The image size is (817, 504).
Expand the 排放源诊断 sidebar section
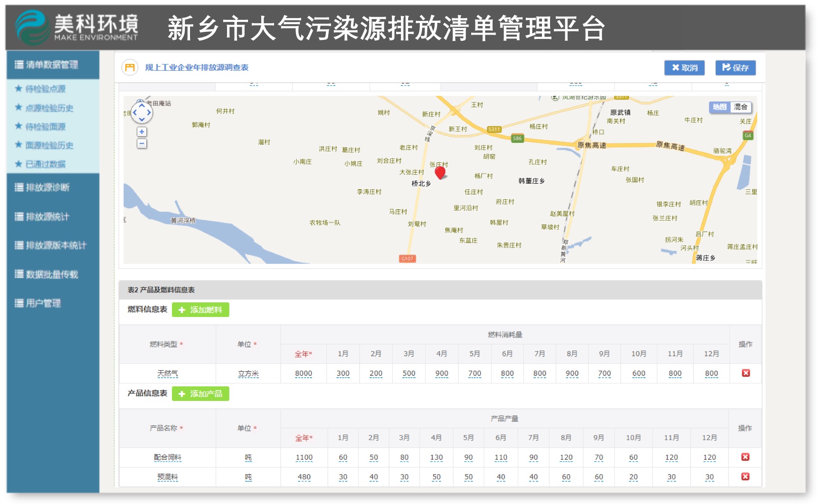[x=47, y=187]
